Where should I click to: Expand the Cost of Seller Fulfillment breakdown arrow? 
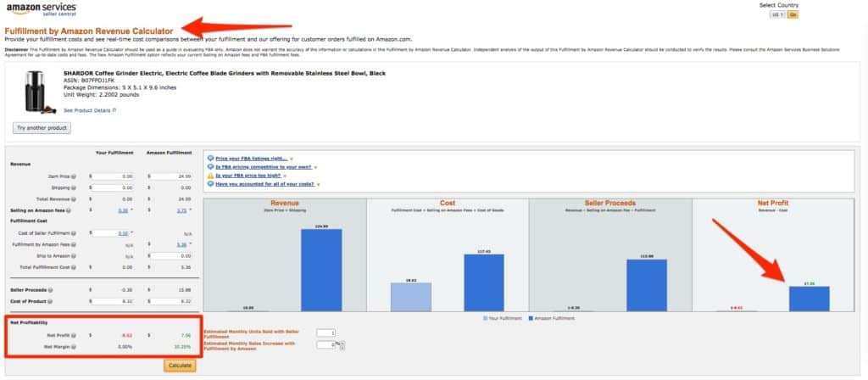[131, 232]
